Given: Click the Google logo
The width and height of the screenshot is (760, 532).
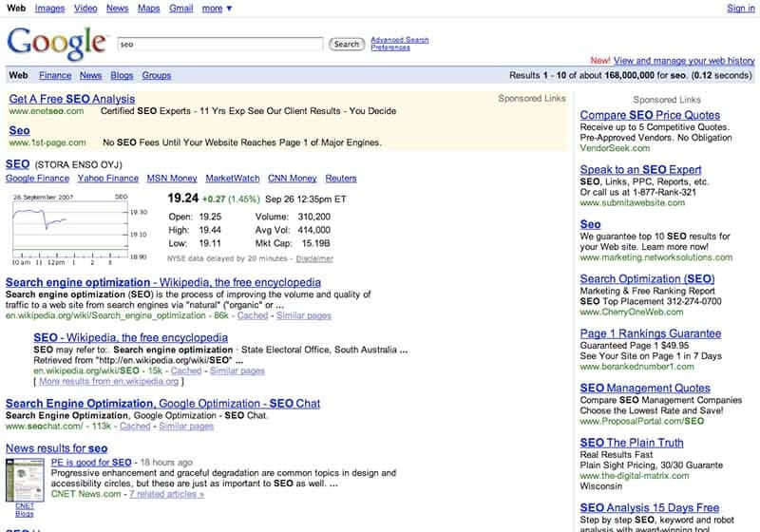Looking at the screenshot, I should (57, 43).
